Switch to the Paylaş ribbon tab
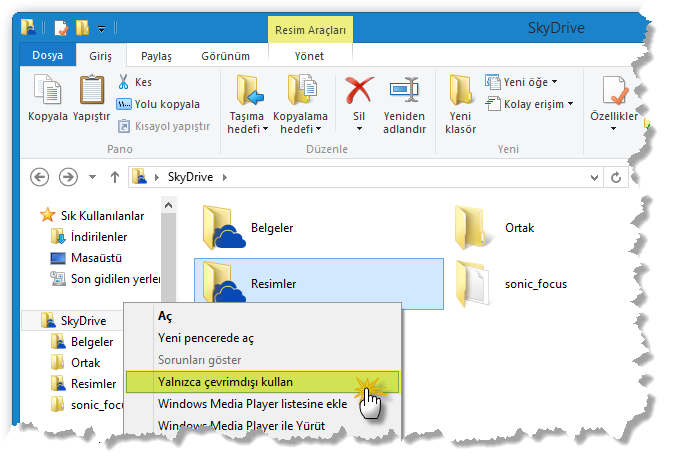Viewport: 673px width, 467px height. tap(156, 56)
